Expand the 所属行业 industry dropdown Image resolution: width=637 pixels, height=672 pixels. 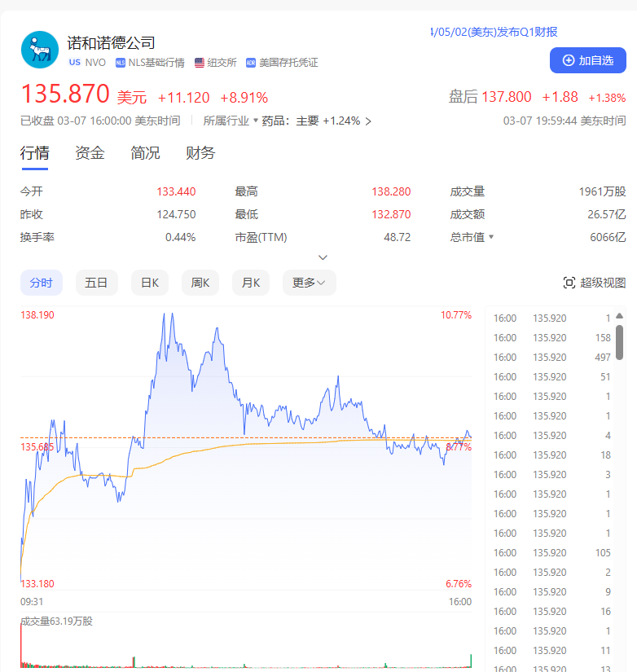click(x=255, y=121)
